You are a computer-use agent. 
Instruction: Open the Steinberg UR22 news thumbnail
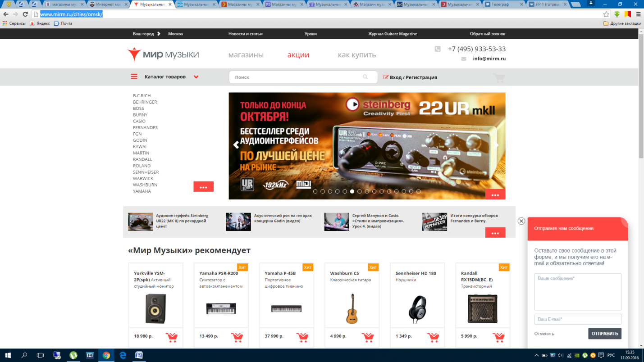[141, 222]
